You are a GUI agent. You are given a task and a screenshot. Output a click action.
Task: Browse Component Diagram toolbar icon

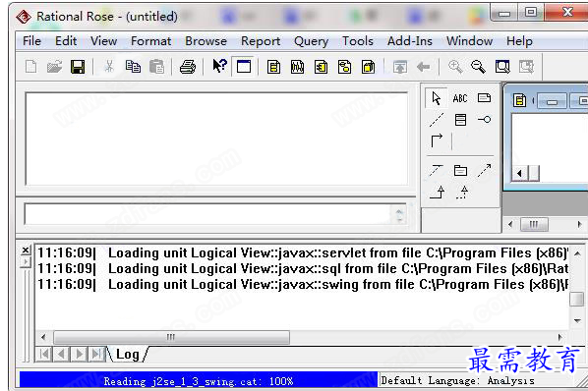(x=321, y=67)
